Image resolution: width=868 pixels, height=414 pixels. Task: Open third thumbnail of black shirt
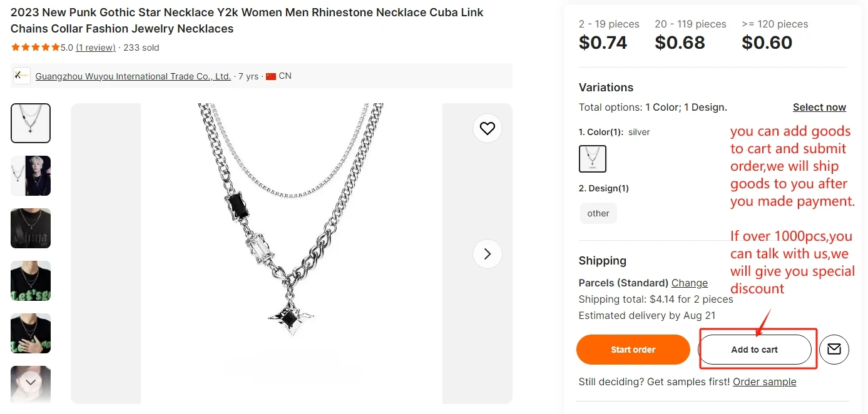coord(31,228)
